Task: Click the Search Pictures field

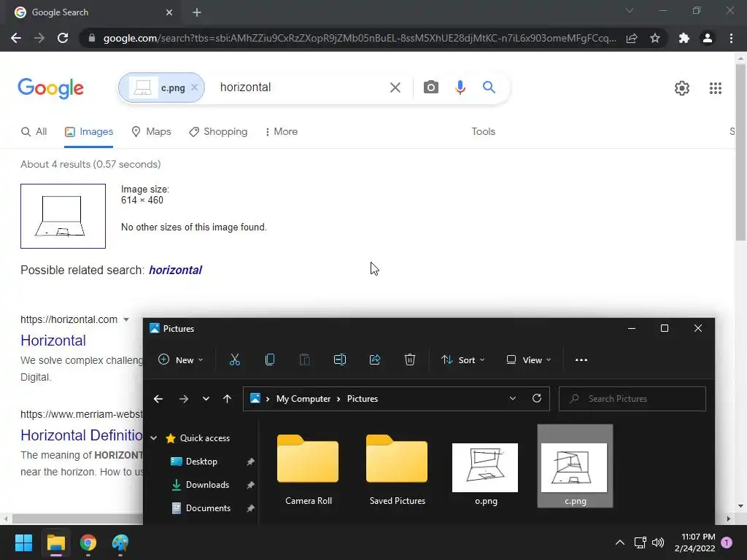Action: tap(632, 399)
